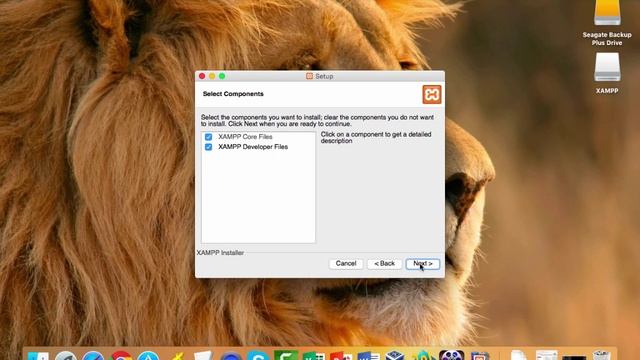Cancel the XAMPP setup

pyautogui.click(x=346, y=264)
